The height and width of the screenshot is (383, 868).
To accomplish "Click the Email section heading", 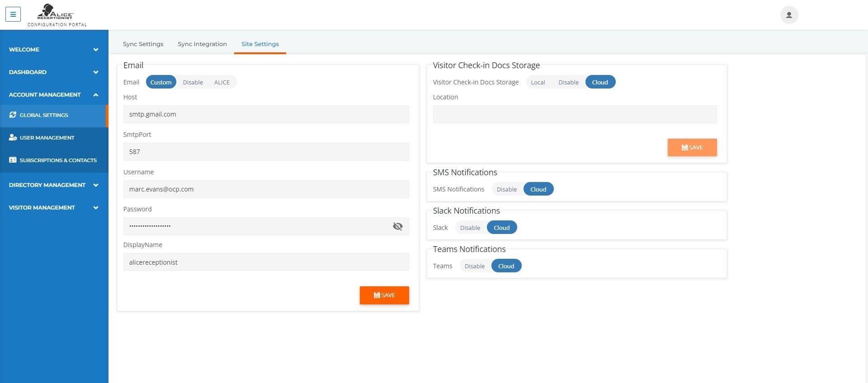I will point(133,65).
